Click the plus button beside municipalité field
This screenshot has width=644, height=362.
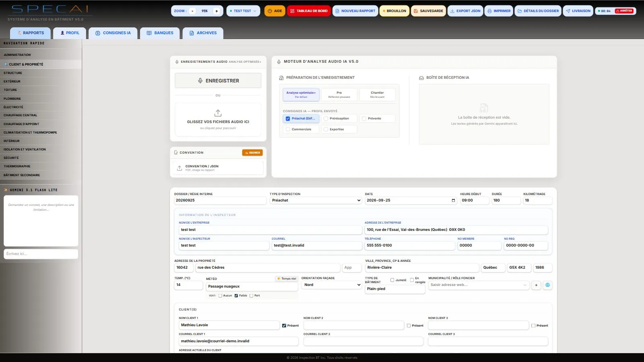(536, 285)
